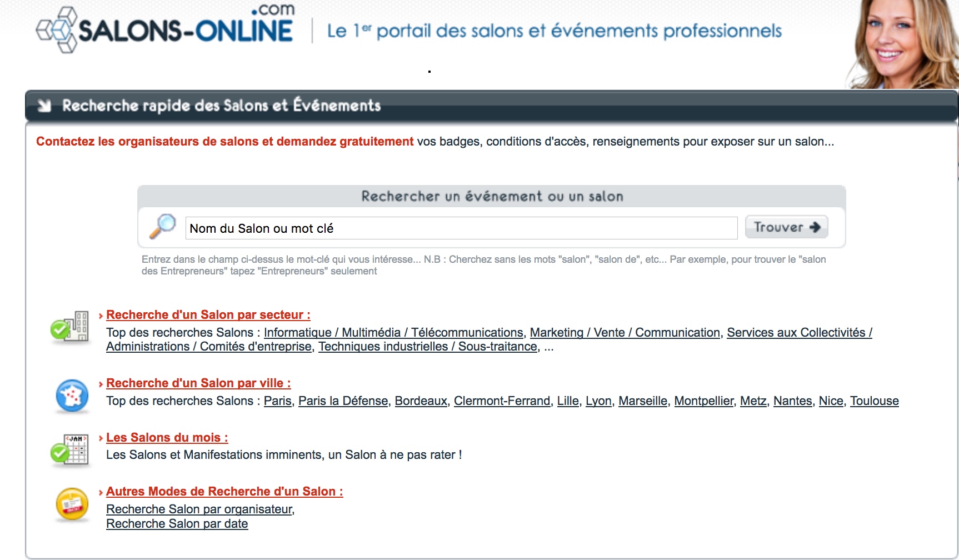
Task: Select the Paris la Défense link
Action: [x=343, y=401]
